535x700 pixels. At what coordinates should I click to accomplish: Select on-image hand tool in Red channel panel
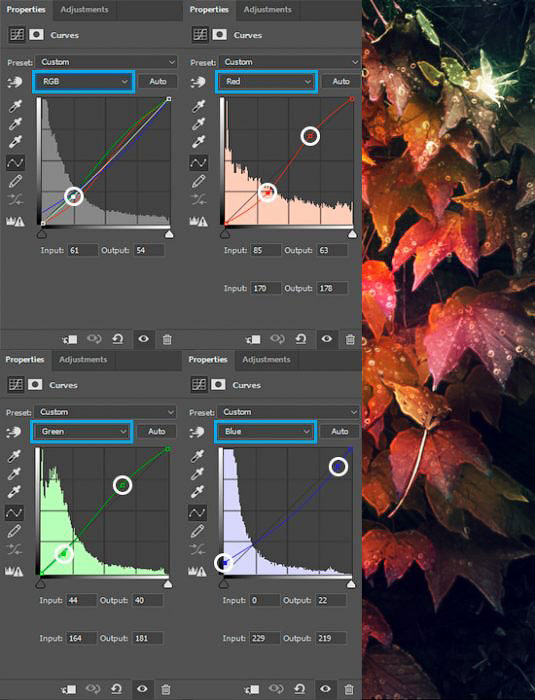coord(198,82)
